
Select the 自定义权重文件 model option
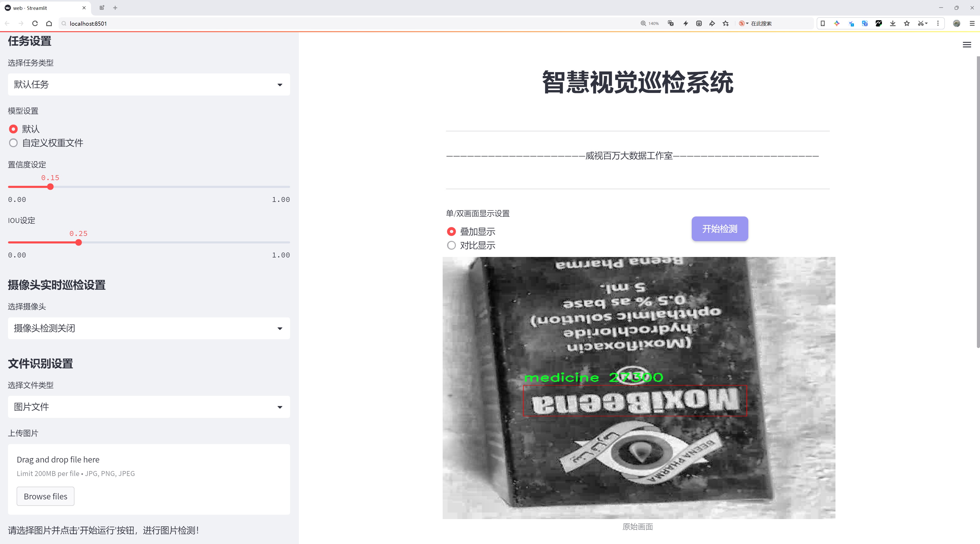tap(13, 143)
